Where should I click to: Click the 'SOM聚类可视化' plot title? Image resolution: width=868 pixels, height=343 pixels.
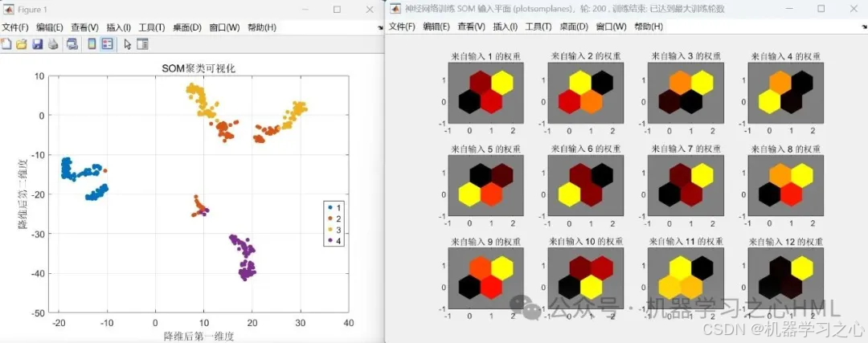tap(199, 68)
